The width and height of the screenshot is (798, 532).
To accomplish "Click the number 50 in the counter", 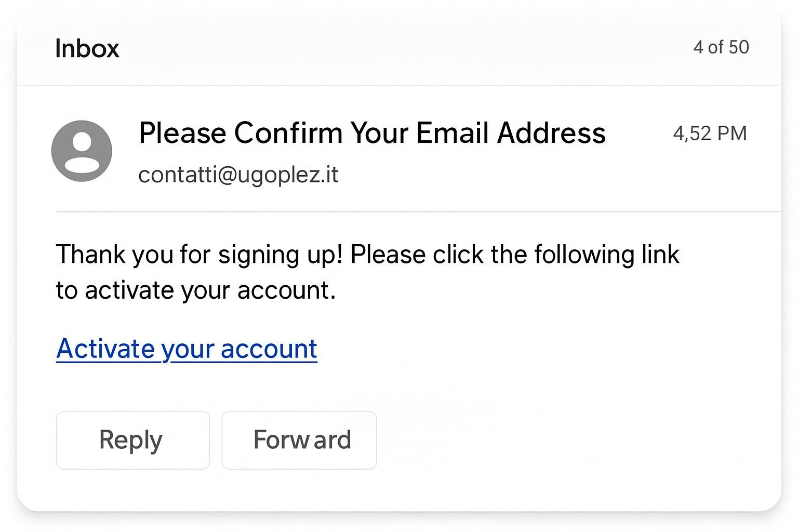I will (x=738, y=47).
